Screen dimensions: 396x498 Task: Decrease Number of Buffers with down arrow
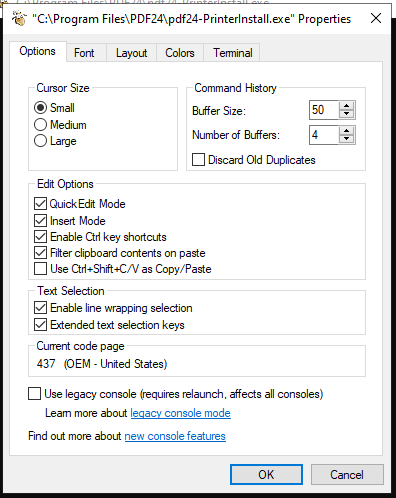click(x=347, y=139)
